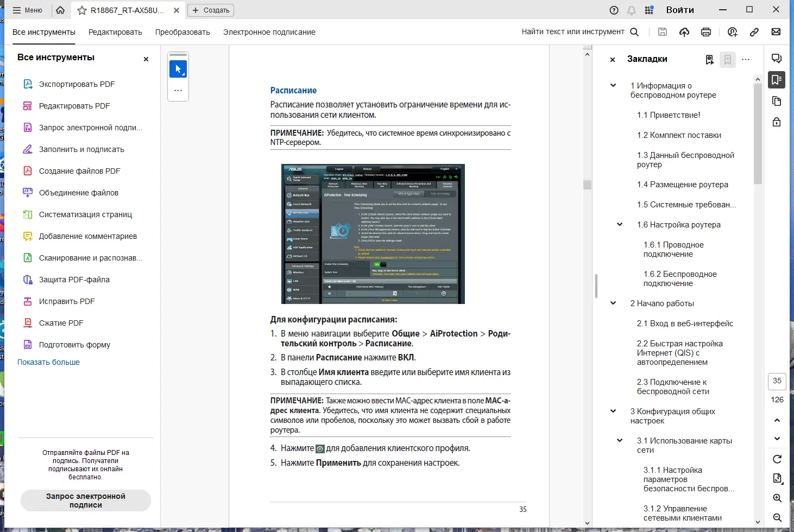Collapse section 2 Начало работы

(613, 303)
